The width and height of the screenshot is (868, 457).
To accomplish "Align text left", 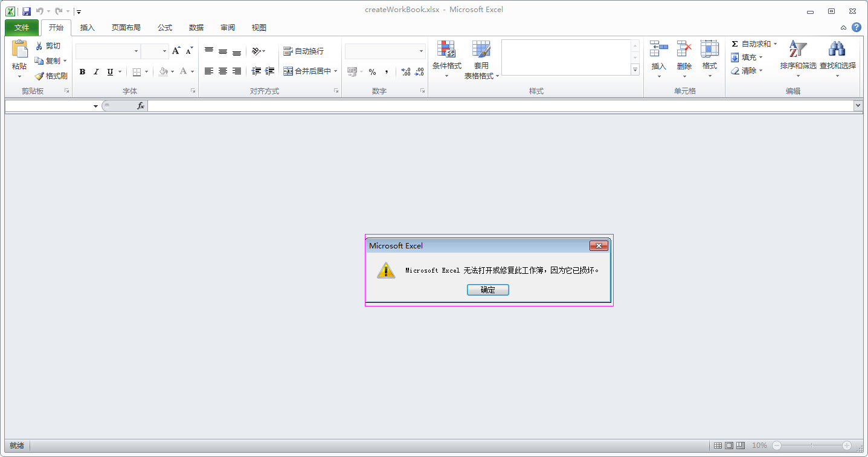I will pos(209,71).
